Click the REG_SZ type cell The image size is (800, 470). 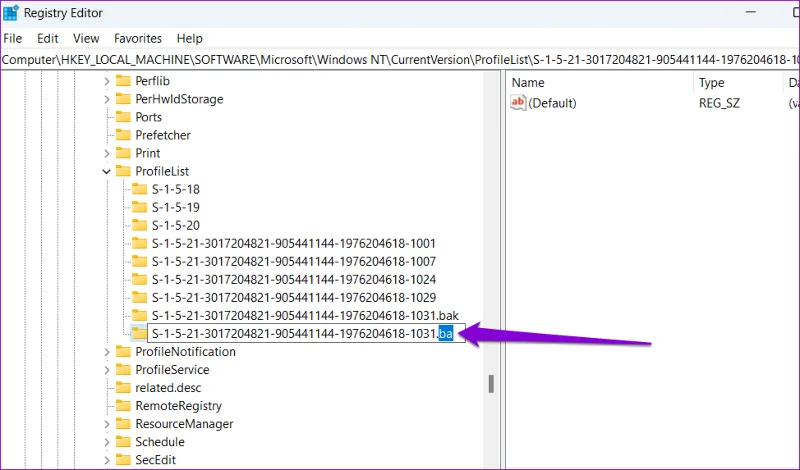pyautogui.click(x=719, y=103)
